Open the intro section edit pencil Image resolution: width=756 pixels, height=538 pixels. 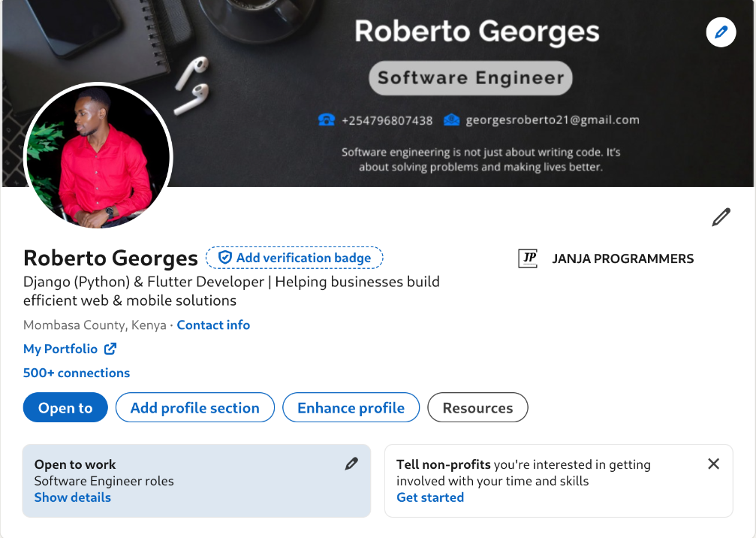[x=720, y=217]
